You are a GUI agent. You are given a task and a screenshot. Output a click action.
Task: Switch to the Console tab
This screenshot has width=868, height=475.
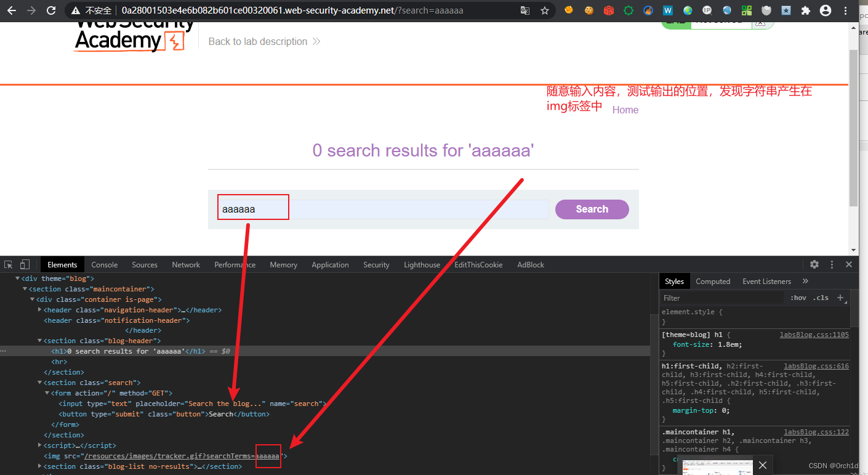tap(105, 265)
